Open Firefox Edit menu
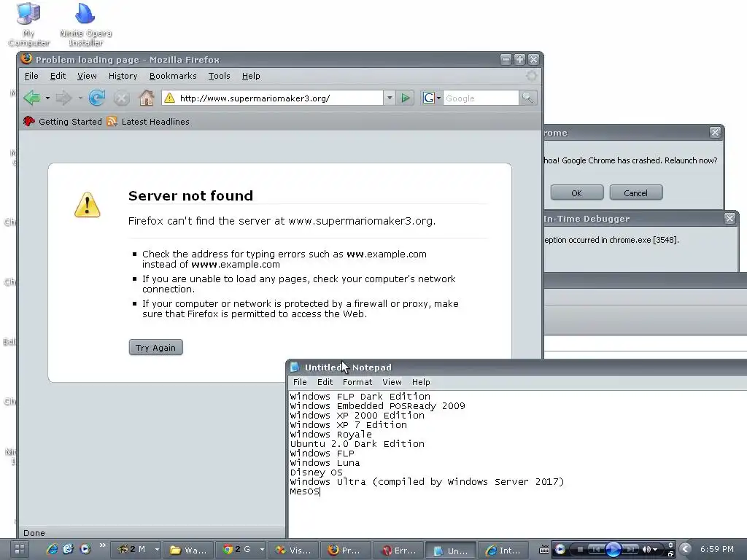The image size is (747, 560). coord(58,76)
